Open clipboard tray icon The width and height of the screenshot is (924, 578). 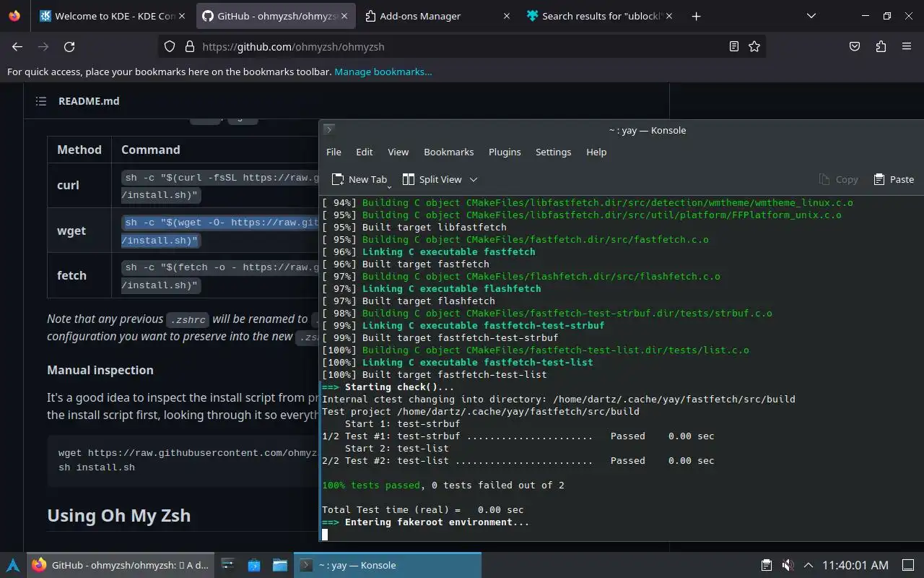pyautogui.click(x=767, y=565)
